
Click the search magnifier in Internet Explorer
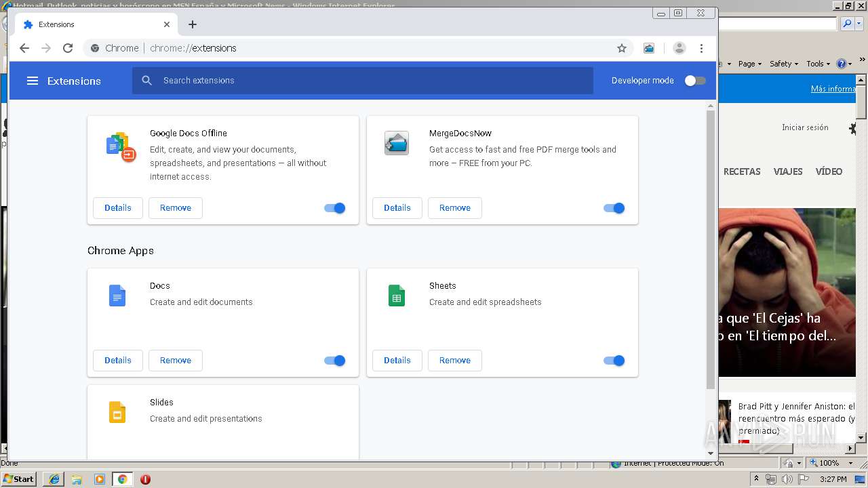click(x=846, y=24)
